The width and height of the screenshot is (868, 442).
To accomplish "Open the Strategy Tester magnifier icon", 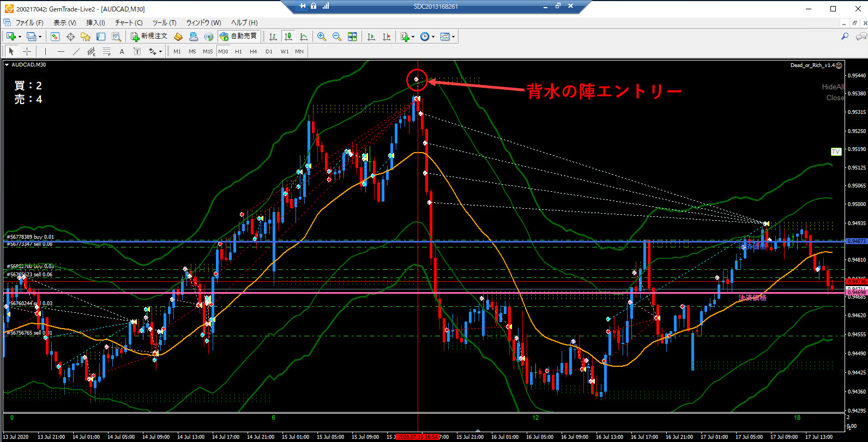I will point(116,37).
